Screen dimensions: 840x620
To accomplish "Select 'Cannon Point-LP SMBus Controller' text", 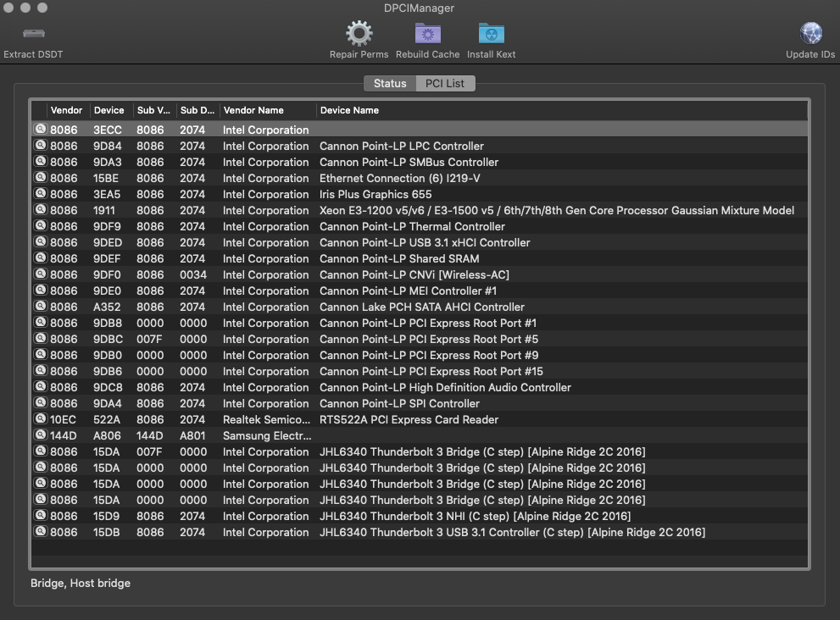I will pos(409,163).
